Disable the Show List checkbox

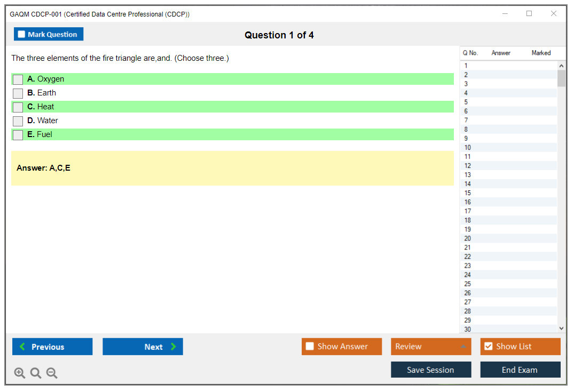tap(488, 347)
